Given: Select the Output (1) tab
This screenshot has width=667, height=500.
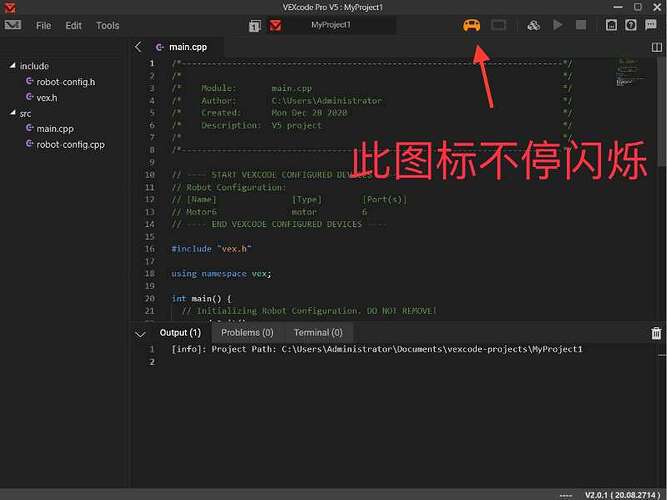Looking at the screenshot, I should [x=180, y=333].
